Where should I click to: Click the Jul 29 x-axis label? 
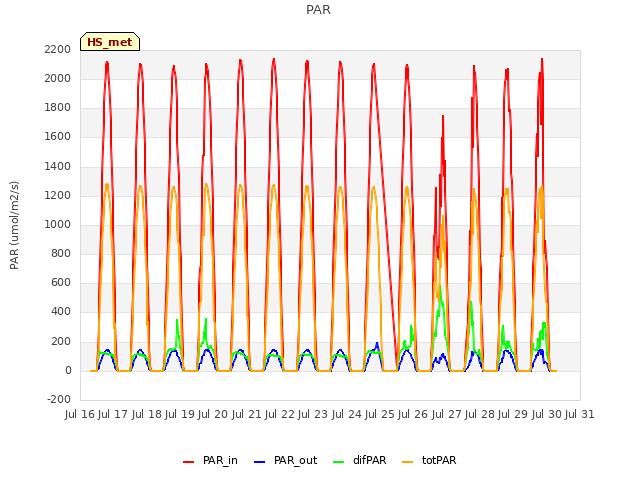(x=513, y=414)
